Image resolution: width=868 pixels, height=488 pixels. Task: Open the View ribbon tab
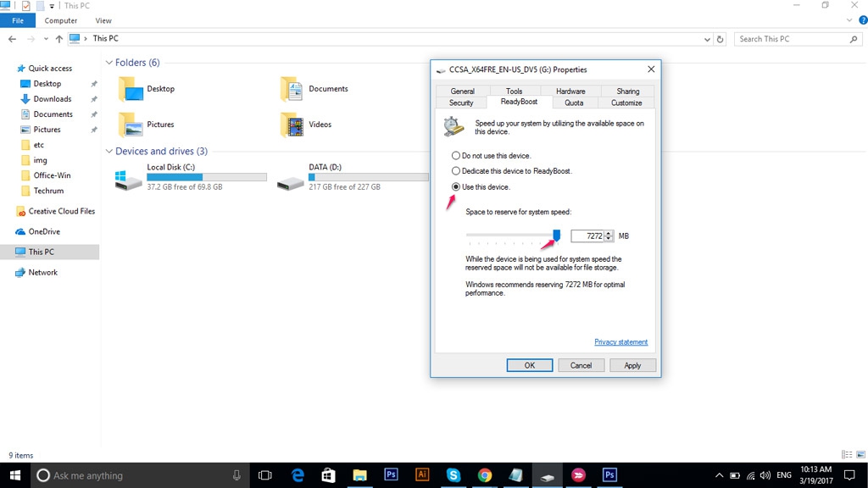[103, 20]
